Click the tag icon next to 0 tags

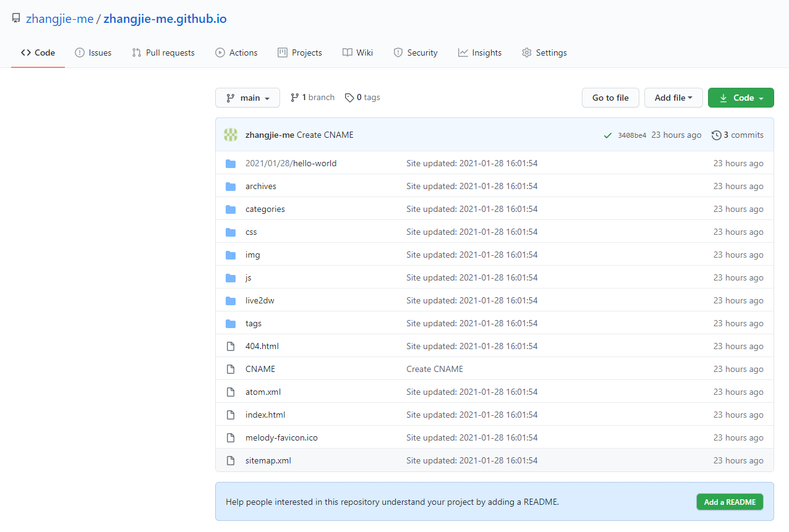[x=349, y=98]
